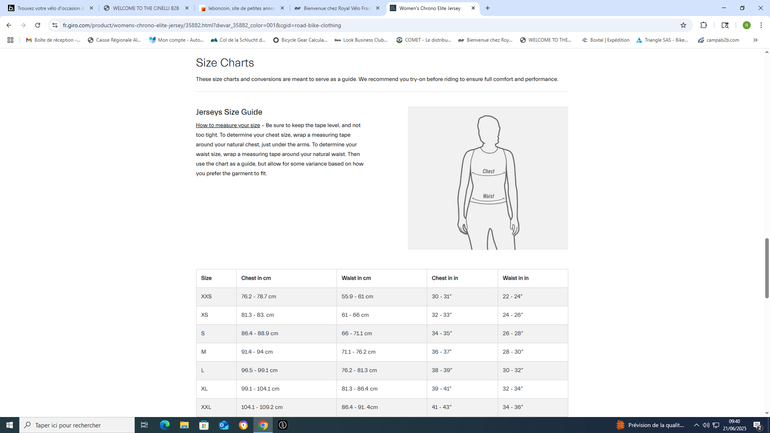Open the Chrome three-dot menu
Screen dimensions: 770x433
(x=762, y=25)
